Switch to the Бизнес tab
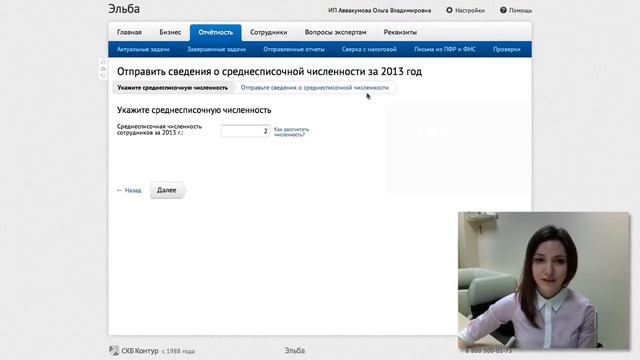 click(x=170, y=32)
